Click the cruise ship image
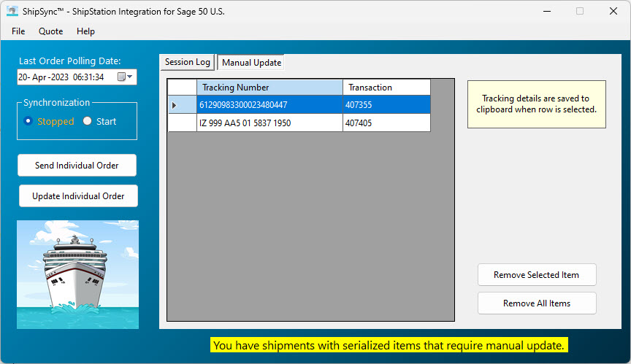 pos(77,274)
